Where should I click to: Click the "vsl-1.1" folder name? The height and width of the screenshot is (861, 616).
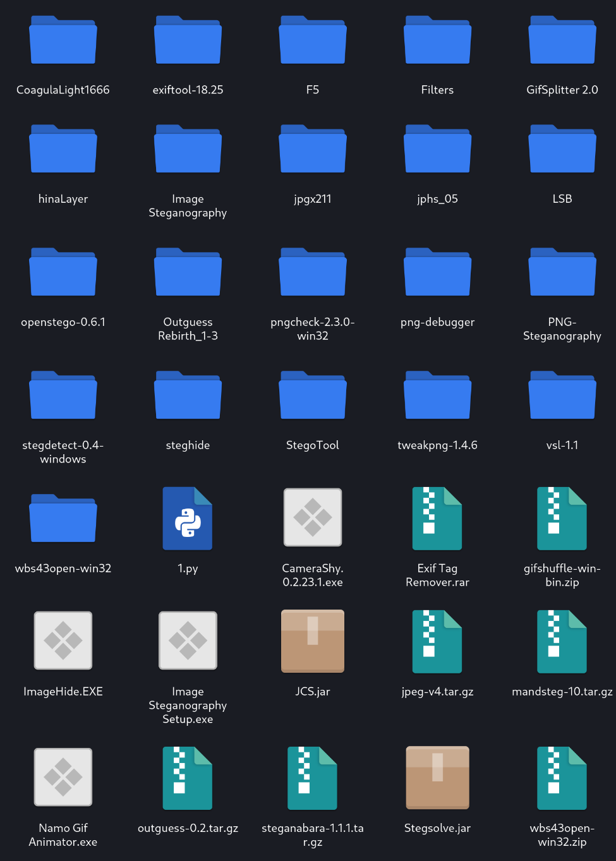coord(562,445)
